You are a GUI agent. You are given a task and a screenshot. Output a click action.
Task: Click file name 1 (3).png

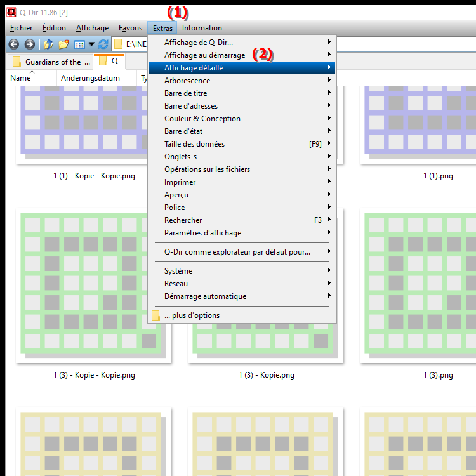point(438,375)
